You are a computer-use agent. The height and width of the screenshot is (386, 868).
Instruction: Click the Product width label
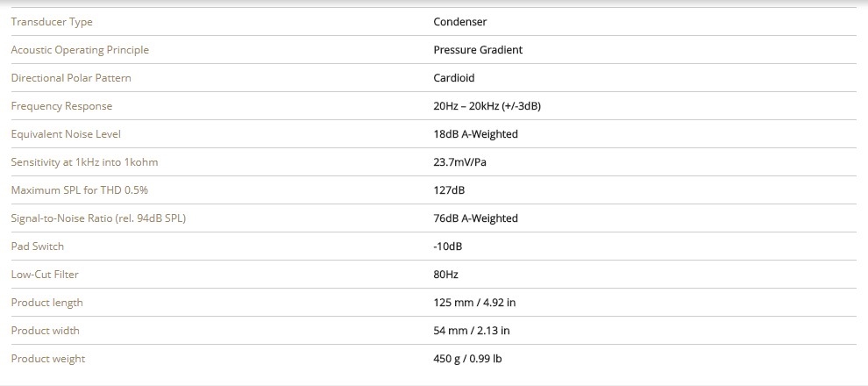(x=46, y=331)
